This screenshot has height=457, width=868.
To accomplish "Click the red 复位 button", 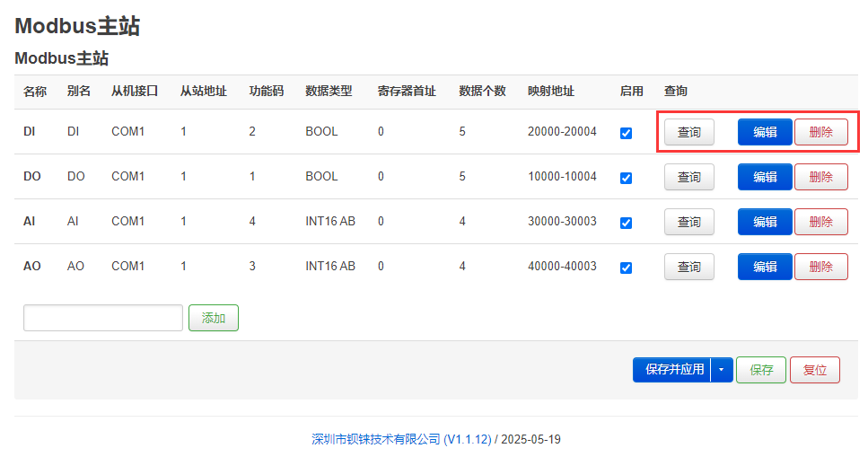I will click(x=815, y=370).
